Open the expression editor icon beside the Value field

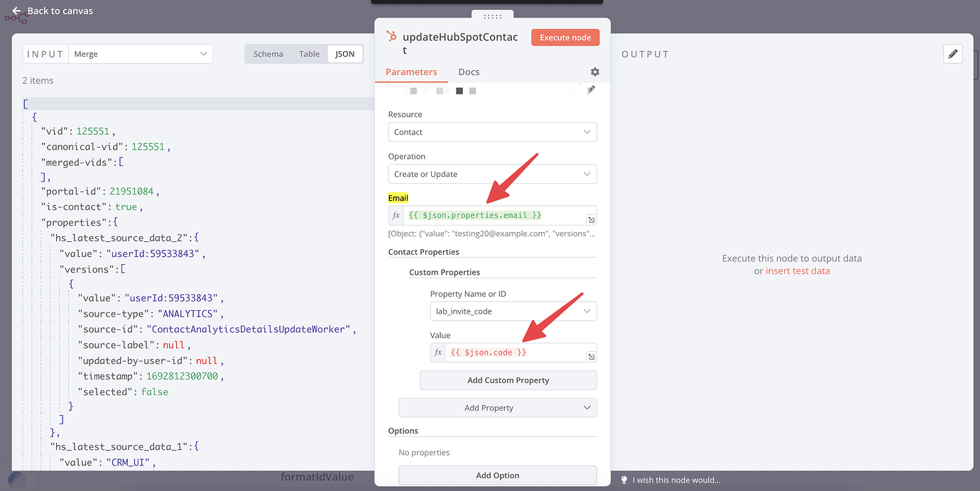pyautogui.click(x=592, y=356)
